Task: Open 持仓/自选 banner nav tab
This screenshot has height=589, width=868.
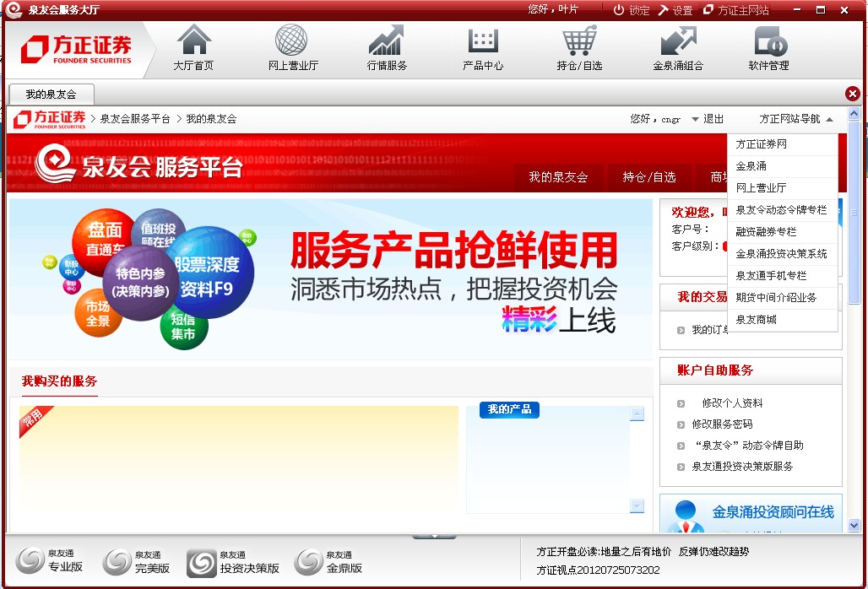Action: (648, 177)
